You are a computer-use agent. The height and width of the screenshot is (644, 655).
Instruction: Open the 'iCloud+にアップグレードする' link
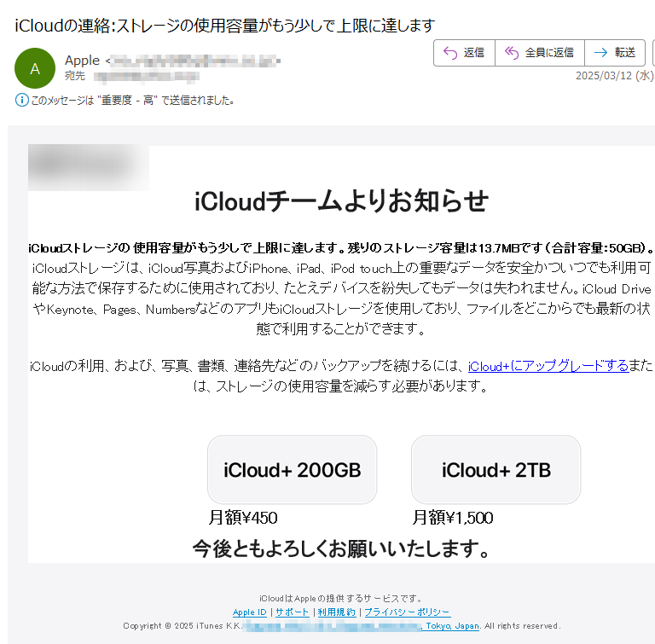(x=548, y=366)
